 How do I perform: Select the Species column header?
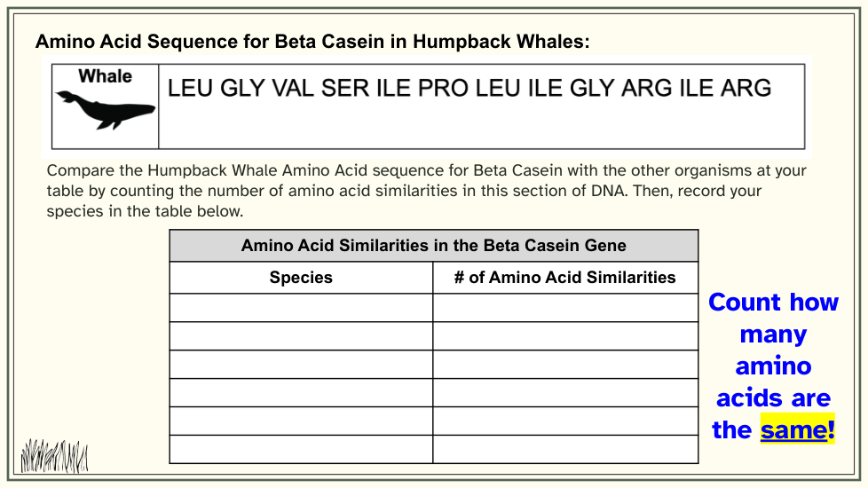(301, 277)
